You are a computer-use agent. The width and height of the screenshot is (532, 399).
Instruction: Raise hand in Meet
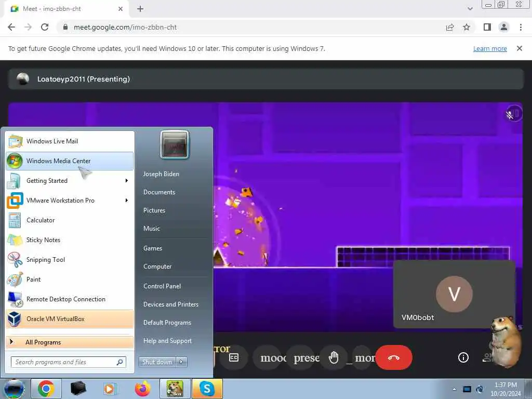(x=334, y=357)
